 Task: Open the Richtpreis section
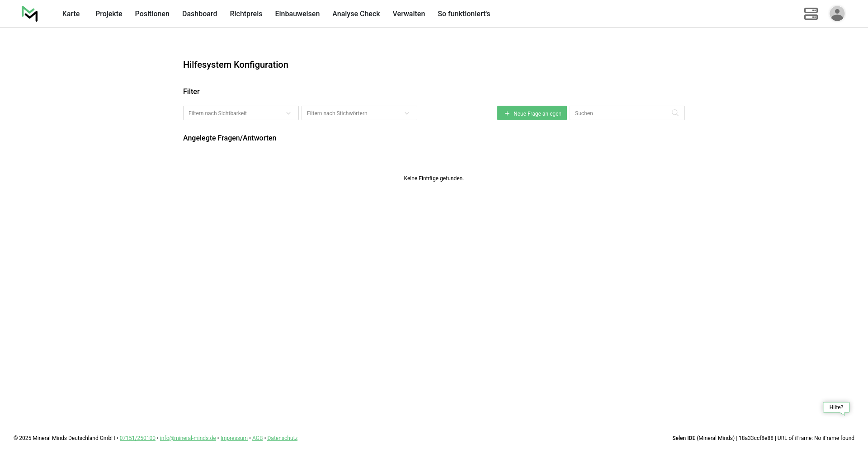coord(246,14)
